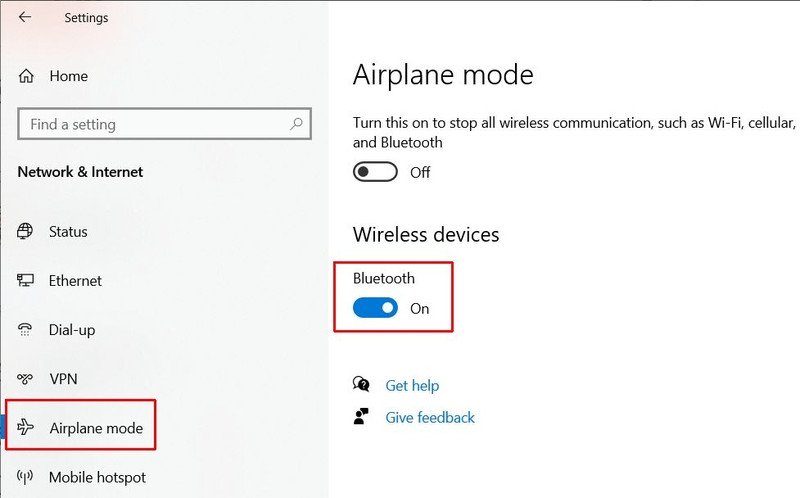Image resolution: width=800 pixels, height=498 pixels.
Task: Select Ethernet in the sidebar
Action: (x=75, y=281)
